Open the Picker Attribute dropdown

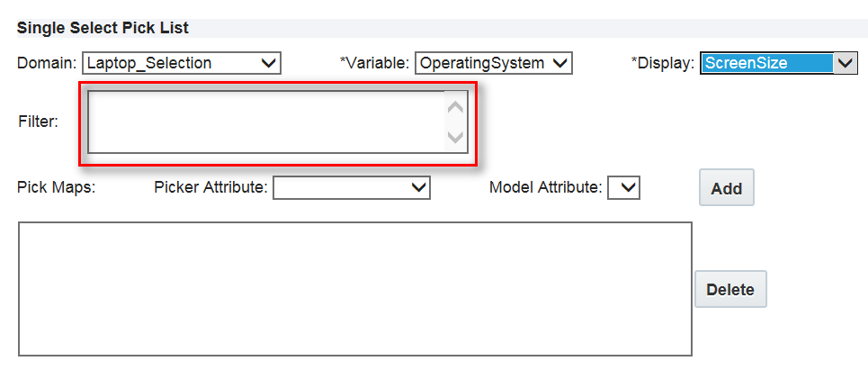click(x=352, y=187)
